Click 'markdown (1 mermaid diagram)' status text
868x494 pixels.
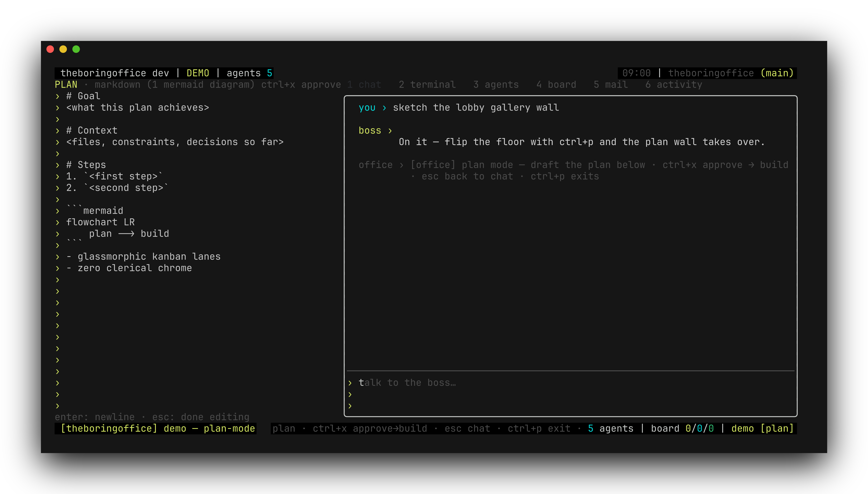coord(174,84)
